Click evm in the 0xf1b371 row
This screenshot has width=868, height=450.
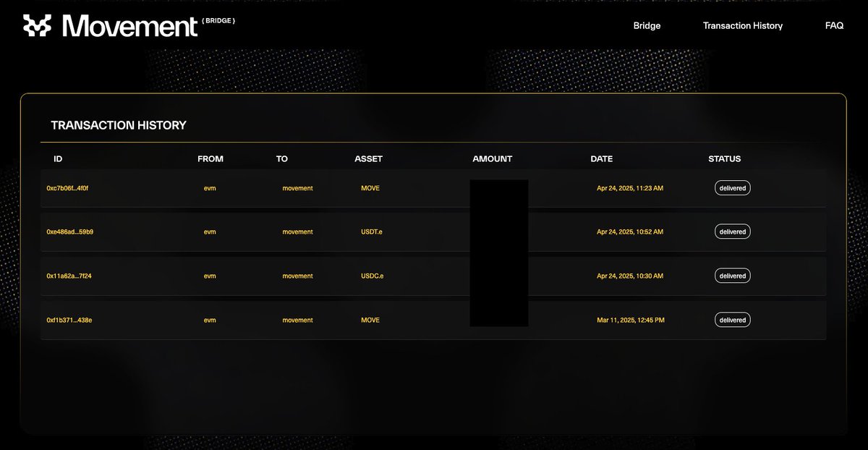210,320
